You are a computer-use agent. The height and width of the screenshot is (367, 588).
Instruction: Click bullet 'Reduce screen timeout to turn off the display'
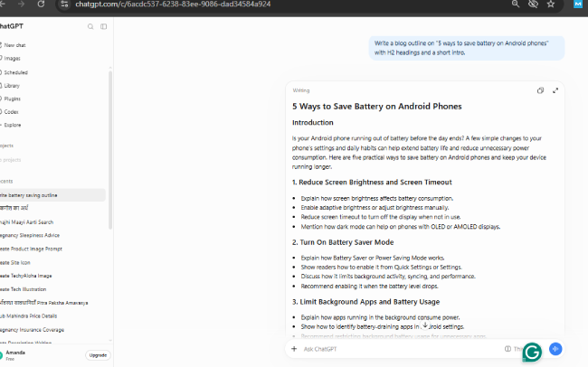pos(381,217)
